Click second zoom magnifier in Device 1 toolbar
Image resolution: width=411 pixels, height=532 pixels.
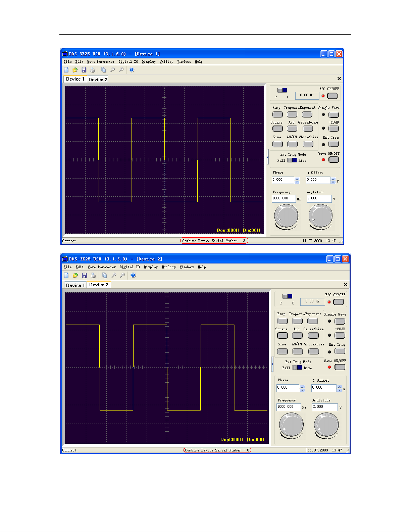coord(121,70)
